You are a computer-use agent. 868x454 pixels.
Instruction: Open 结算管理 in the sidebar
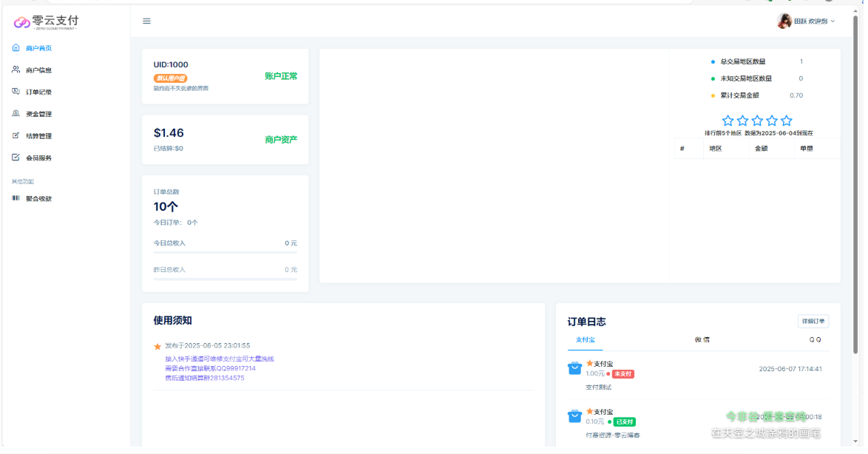click(38, 135)
